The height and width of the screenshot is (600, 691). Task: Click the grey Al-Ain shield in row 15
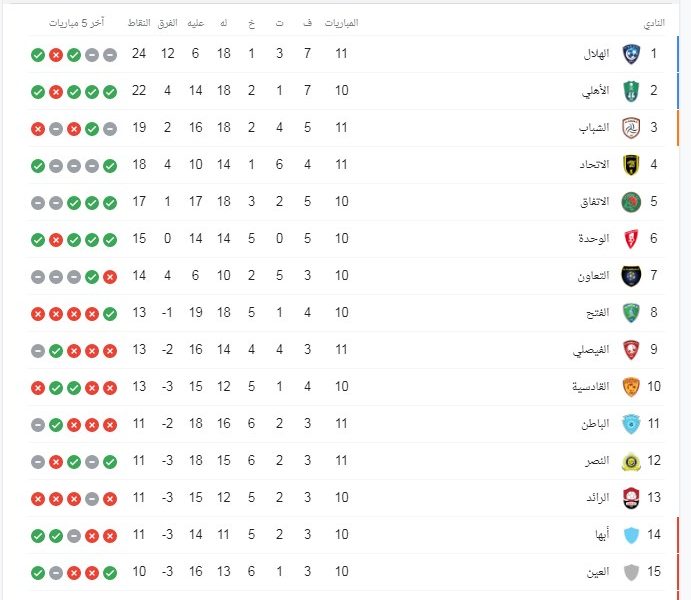(631, 572)
